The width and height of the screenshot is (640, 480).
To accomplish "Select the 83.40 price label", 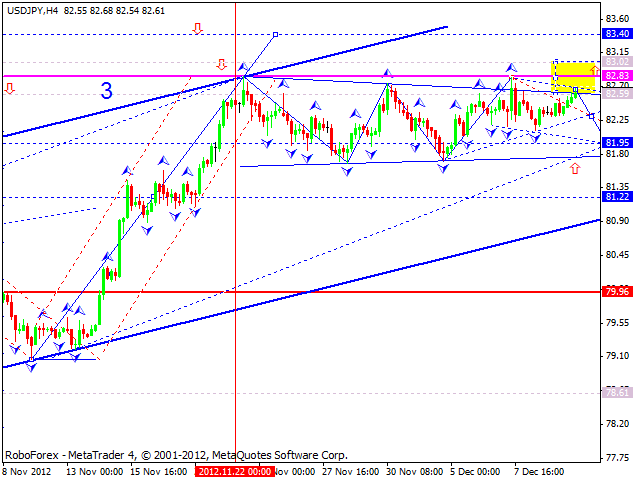I will (x=617, y=33).
